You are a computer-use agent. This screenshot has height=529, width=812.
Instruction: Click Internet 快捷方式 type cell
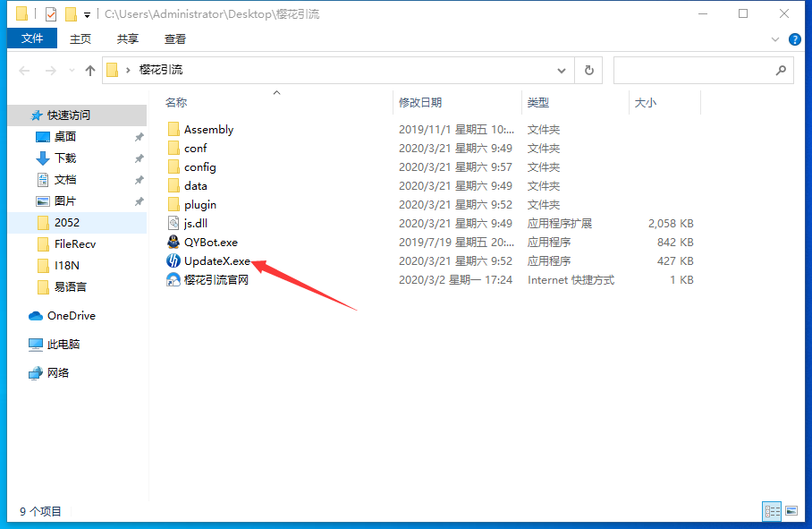pyautogui.click(x=571, y=280)
